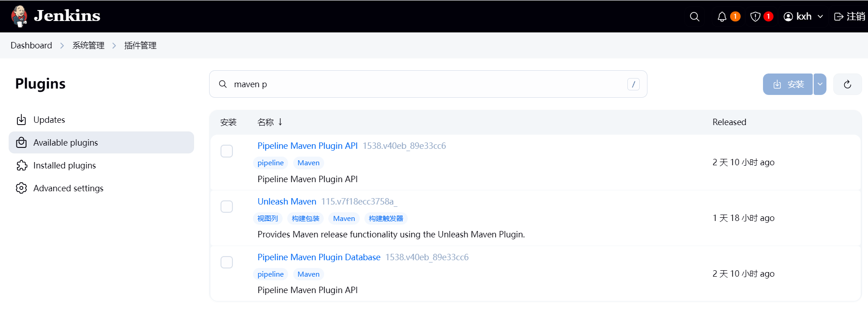The image size is (868, 336).
Task: Open the Pipeline Maven Plugin API link
Action: pyautogui.click(x=307, y=146)
